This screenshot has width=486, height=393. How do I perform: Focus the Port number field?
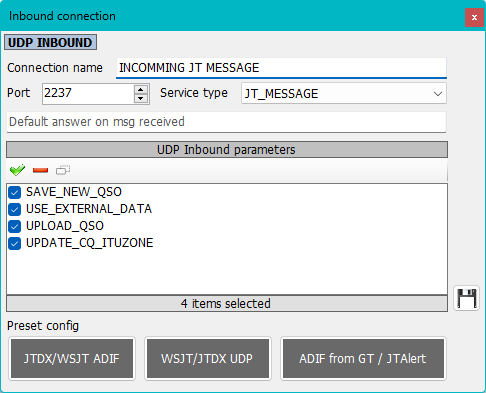[88, 93]
